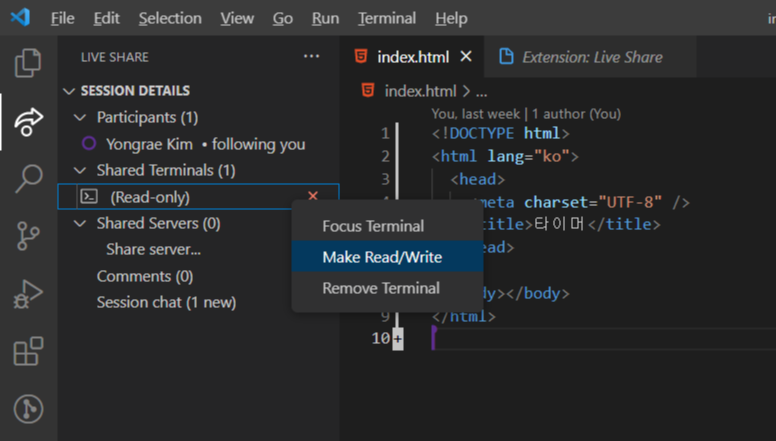Open the Edit menu

[106, 18]
